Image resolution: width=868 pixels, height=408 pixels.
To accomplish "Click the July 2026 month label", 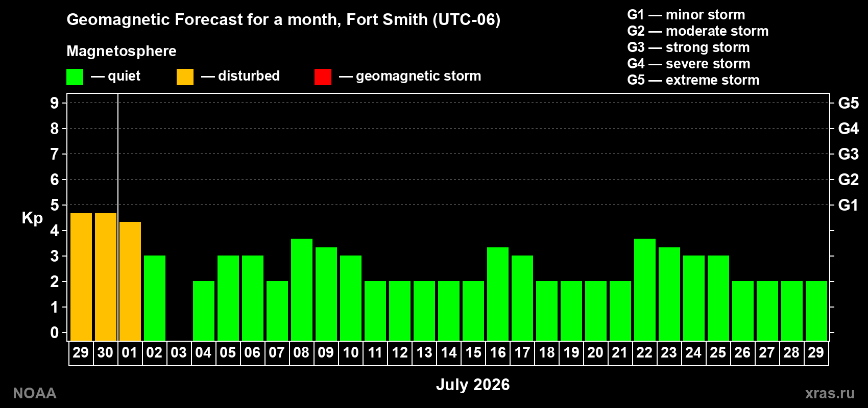I will click(x=473, y=385).
